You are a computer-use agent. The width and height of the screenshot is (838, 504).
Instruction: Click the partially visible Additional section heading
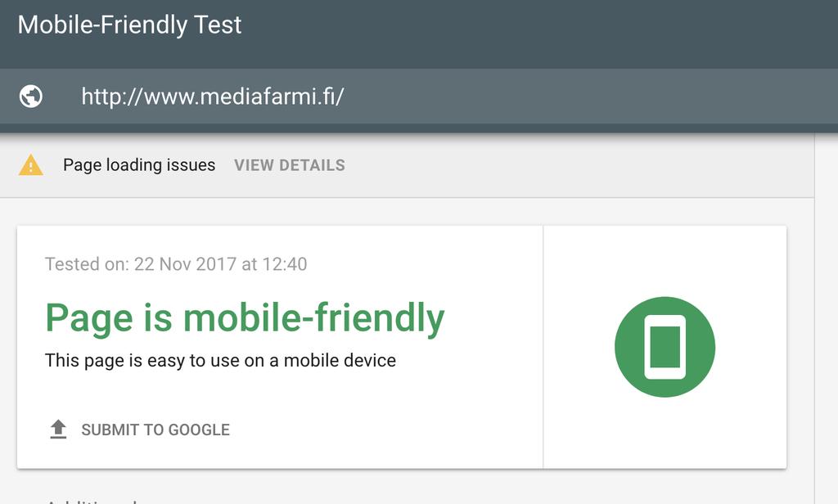click(91, 502)
